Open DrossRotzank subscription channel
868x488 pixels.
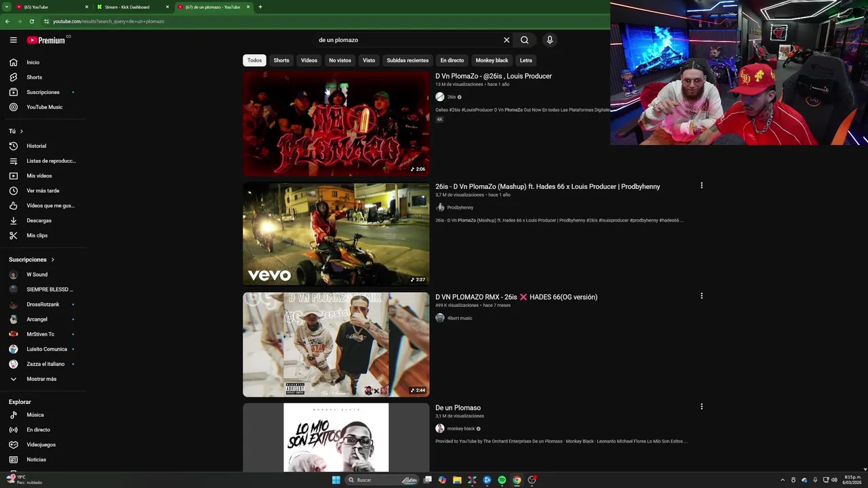pyautogui.click(x=43, y=304)
